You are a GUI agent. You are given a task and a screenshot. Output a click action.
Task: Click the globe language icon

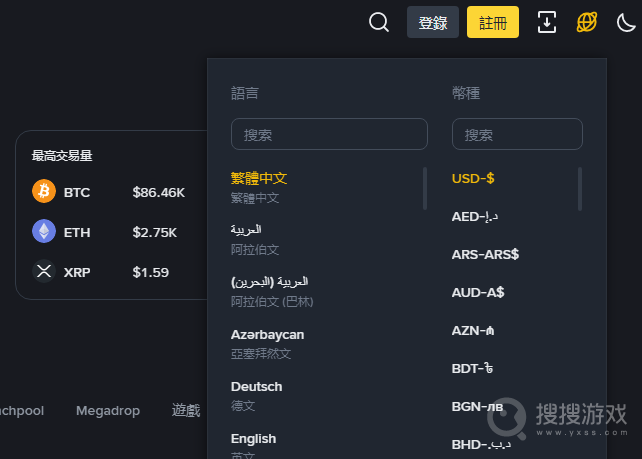click(587, 22)
